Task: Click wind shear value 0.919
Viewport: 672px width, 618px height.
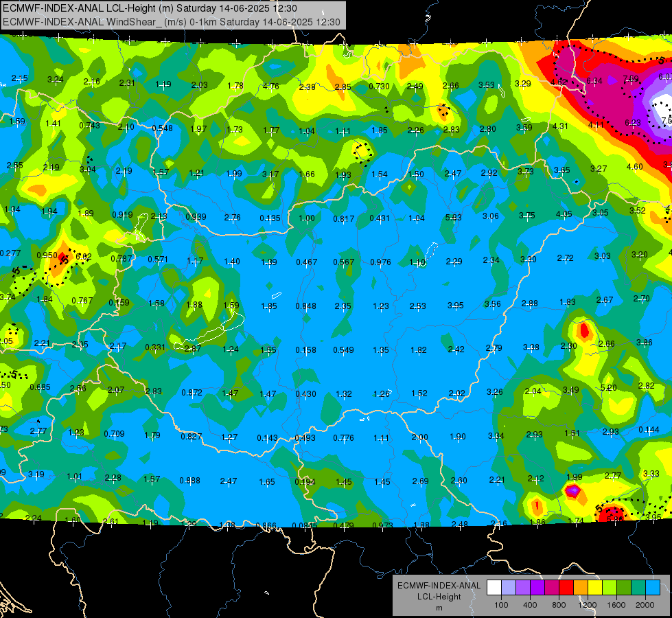Action: point(123,215)
